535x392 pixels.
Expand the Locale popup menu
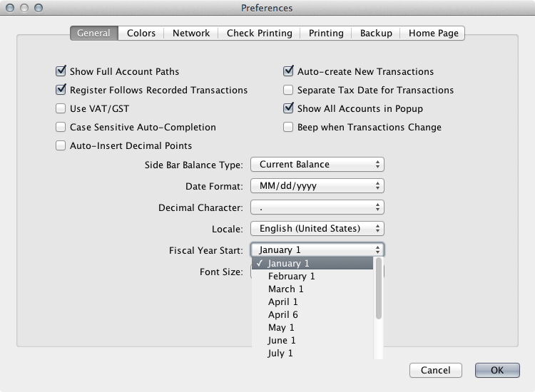click(317, 229)
